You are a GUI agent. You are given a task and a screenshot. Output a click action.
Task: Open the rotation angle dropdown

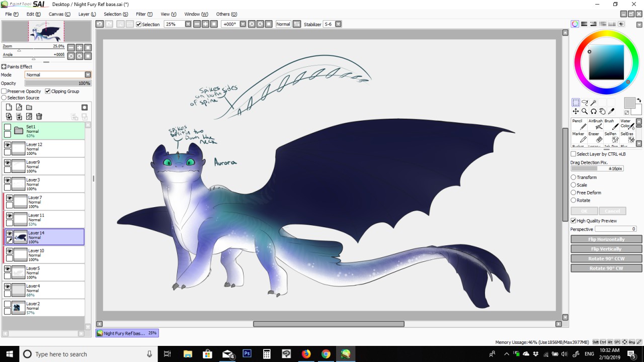pos(243,24)
